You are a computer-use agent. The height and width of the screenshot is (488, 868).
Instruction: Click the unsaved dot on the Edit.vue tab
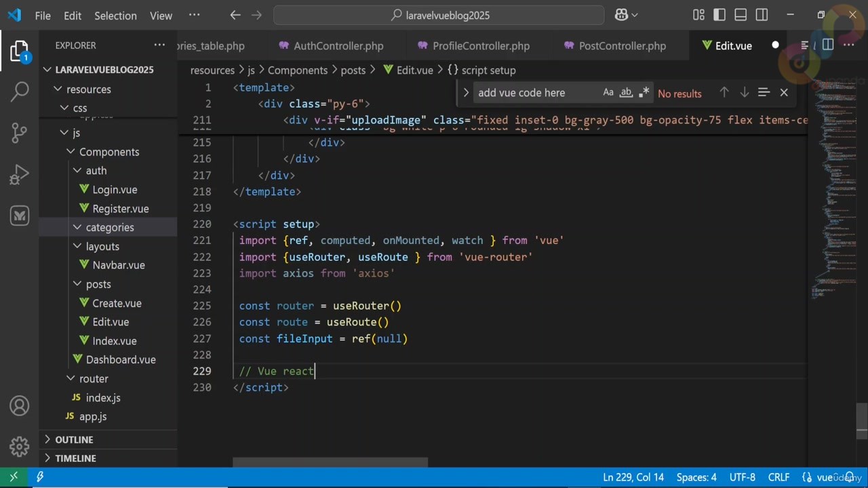(x=775, y=45)
